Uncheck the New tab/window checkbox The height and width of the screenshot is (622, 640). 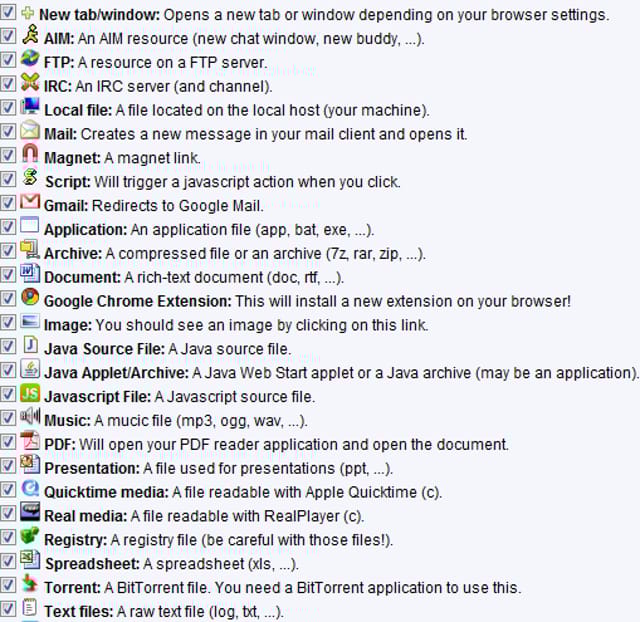coord(8,12)
